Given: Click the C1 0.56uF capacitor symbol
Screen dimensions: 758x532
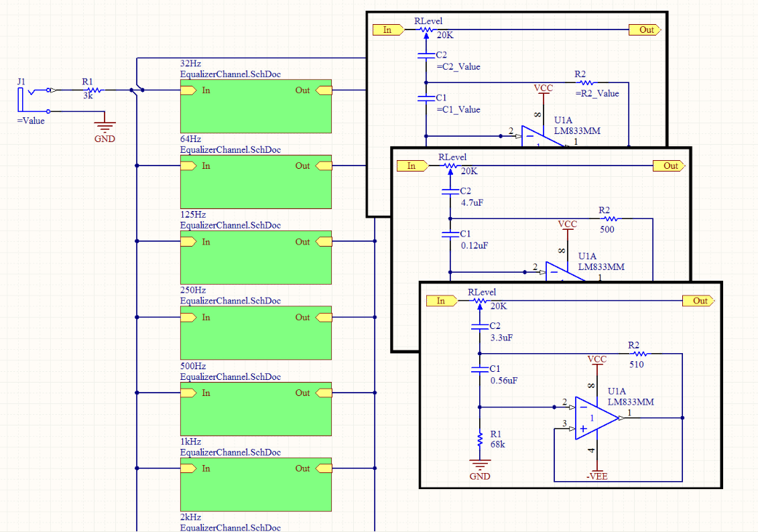Looking at the screenshot, I should click(x=479, y=369).
